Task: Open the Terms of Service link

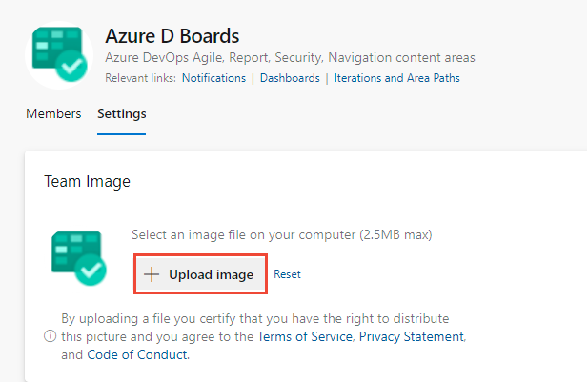Action: pos(305,336)
